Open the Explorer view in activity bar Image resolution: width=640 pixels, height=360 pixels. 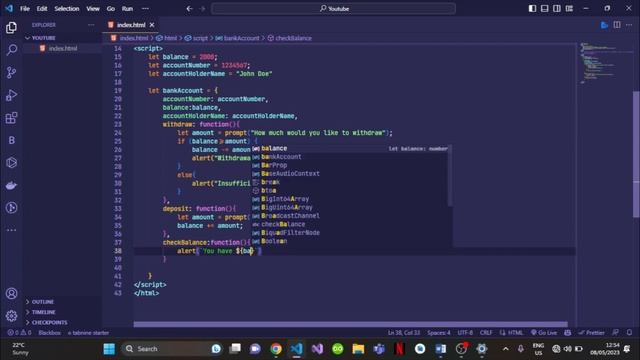point(11,28)
